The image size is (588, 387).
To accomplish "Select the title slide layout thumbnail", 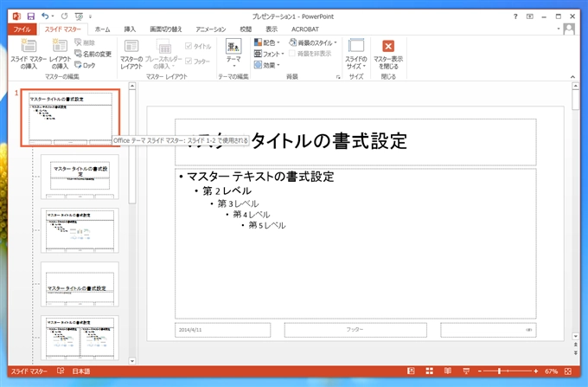I will (x=80, y=177).
